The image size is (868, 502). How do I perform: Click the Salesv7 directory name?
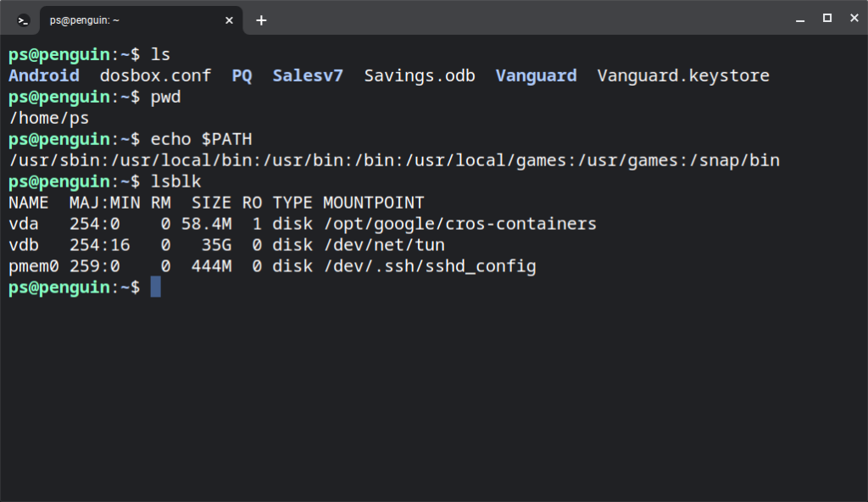308,75
